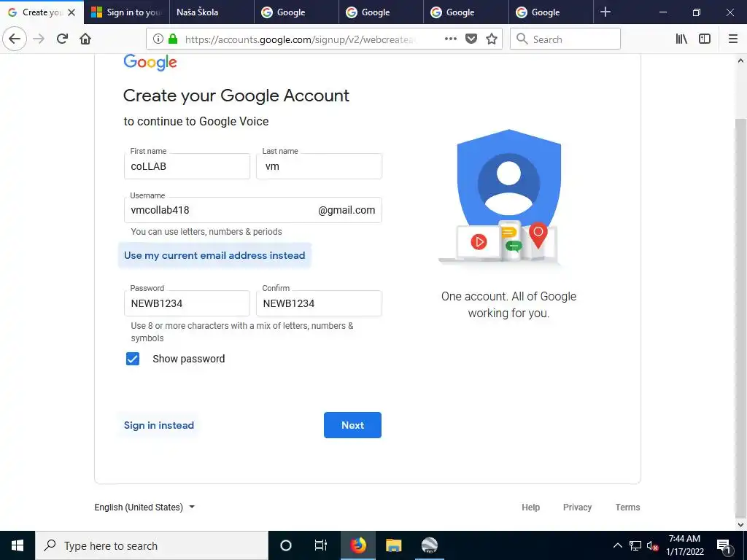The height and width of the screenshot is (560, 747).
Task: Click the Confirm password field
Action: 320,303
